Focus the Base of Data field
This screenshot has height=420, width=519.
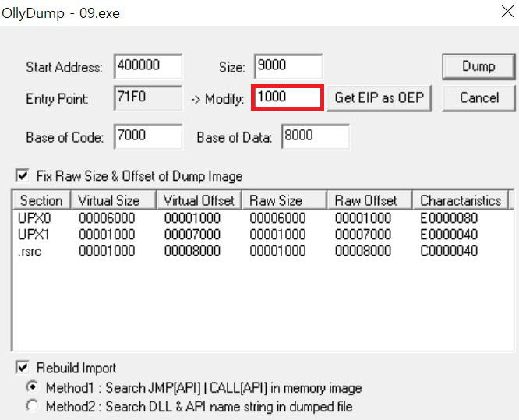(x=315, y=136)
